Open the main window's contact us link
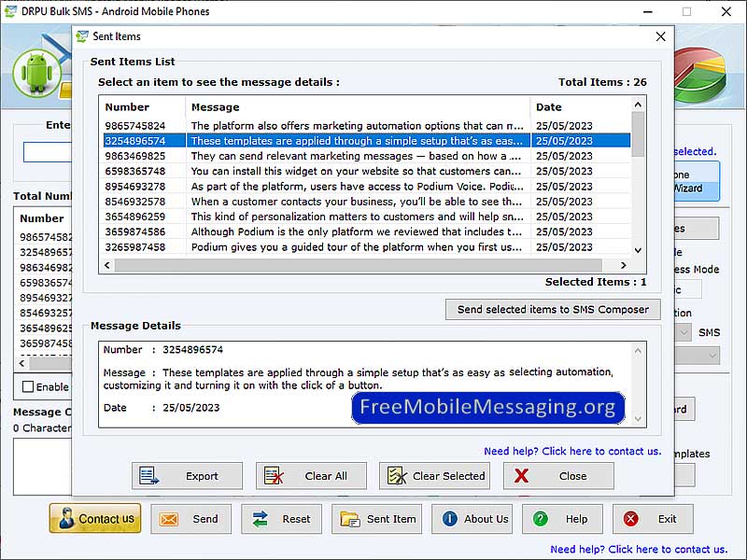This screenshot has height=560, width=747. point(639,549)
